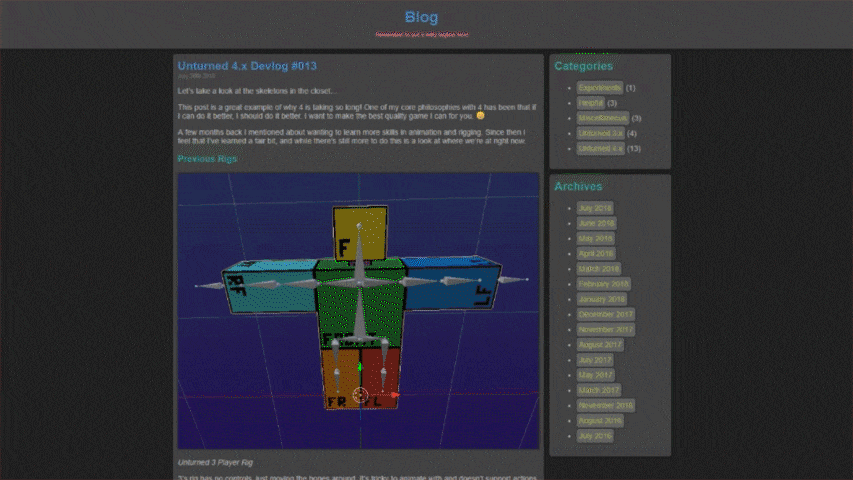Open the December 2017 archive

coord(605,315)
